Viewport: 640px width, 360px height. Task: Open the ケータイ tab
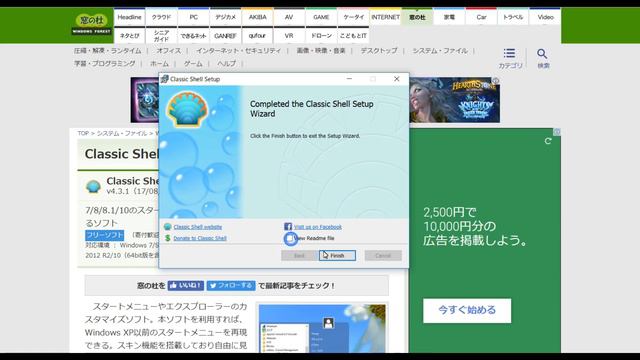pos(353,17)
